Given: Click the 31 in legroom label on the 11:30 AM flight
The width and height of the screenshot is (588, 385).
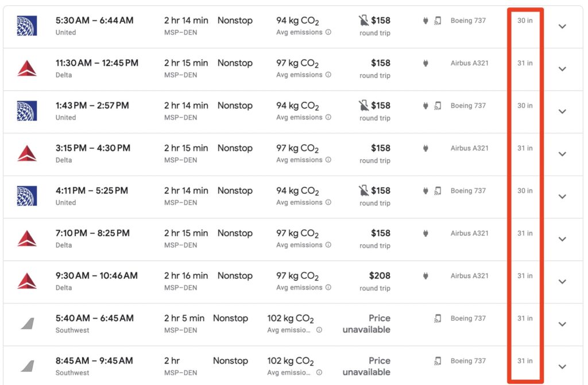Looking at the screenshot, I should (x=524, y=63).
